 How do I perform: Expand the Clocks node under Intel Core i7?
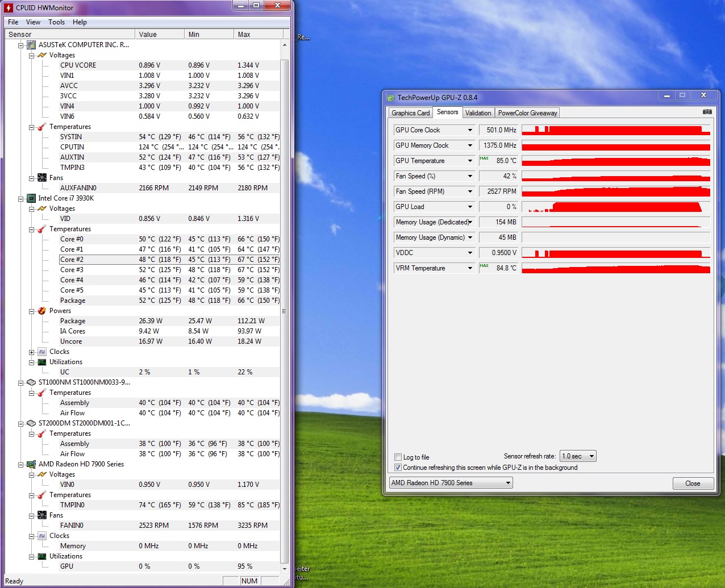point(32,352)
